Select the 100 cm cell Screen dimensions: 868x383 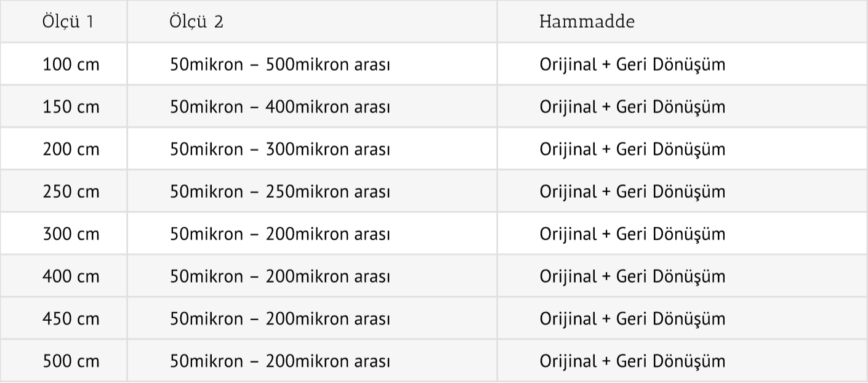pos(71,64)
